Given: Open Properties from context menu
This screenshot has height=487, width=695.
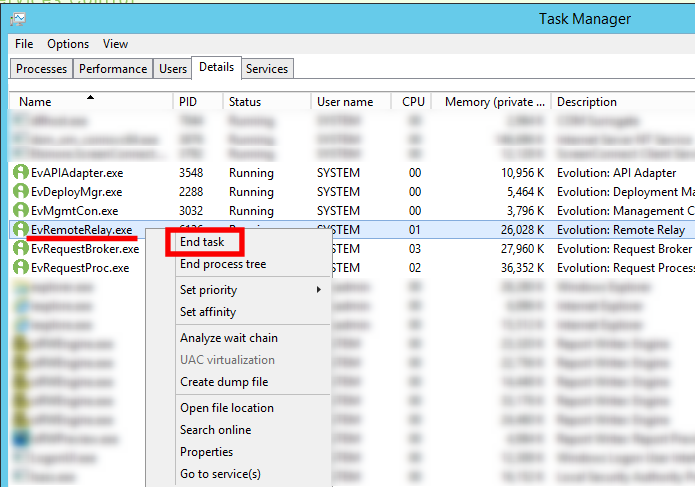Looking at the screenshot, I should pos(206,452).
